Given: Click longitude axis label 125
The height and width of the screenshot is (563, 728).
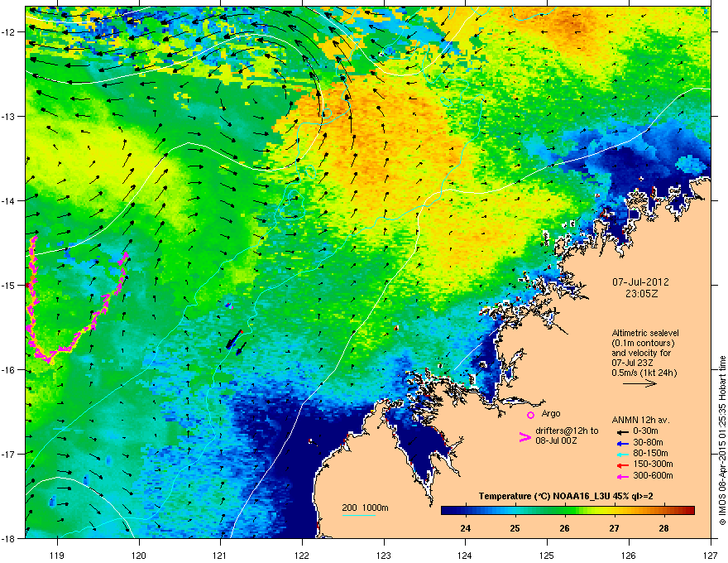Looking at the screenshot, I should click(x=547, y=555).
